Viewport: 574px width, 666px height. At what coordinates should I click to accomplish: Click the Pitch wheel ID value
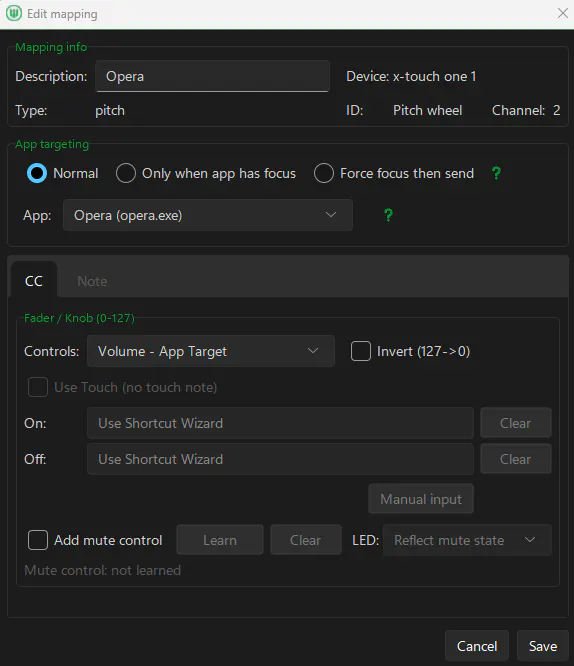click(x=427, y=110)
